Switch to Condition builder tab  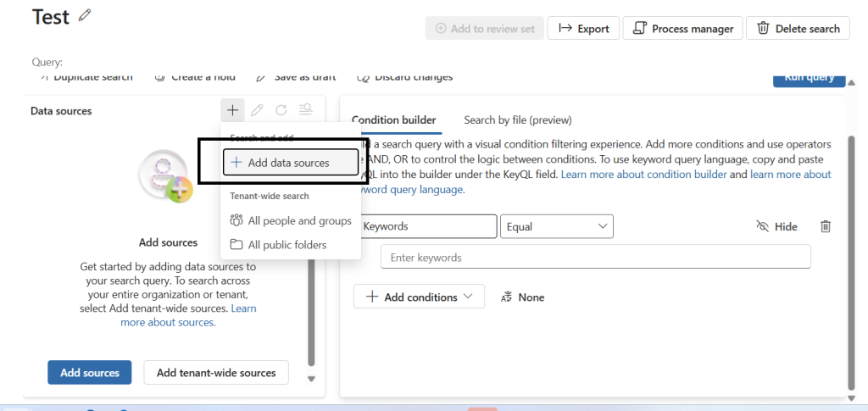pyautogui.click(x=396, y=120)
